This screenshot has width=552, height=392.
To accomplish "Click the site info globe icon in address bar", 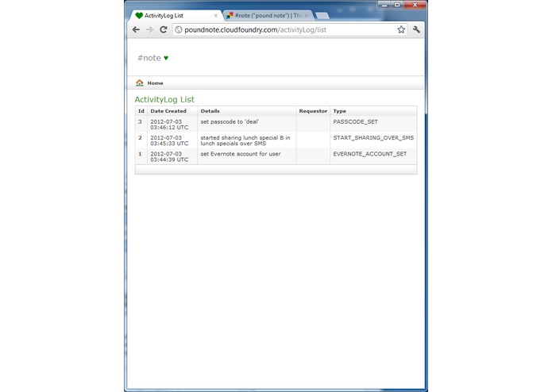I will 179,30.
